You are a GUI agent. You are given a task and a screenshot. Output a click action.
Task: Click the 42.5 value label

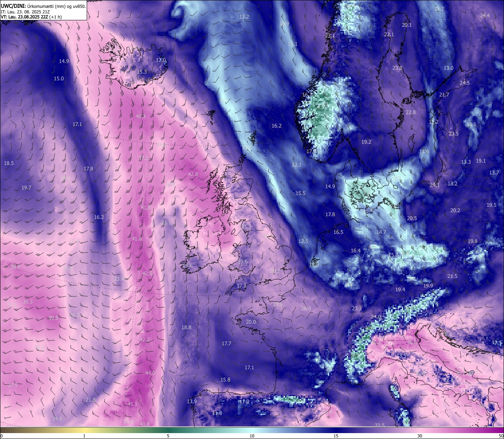point(147,273)
